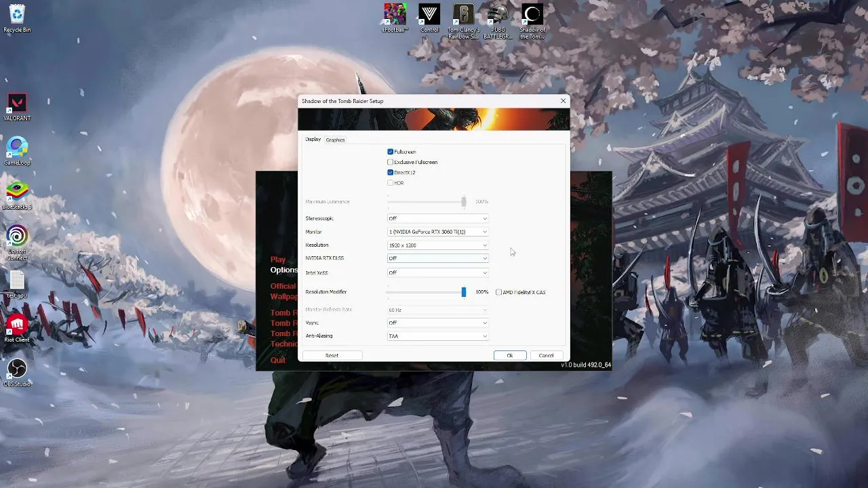This screenshot has height=488, width=868.
Task: Click the "Resolution Modifier" label
Action: (x=326, y=292)
